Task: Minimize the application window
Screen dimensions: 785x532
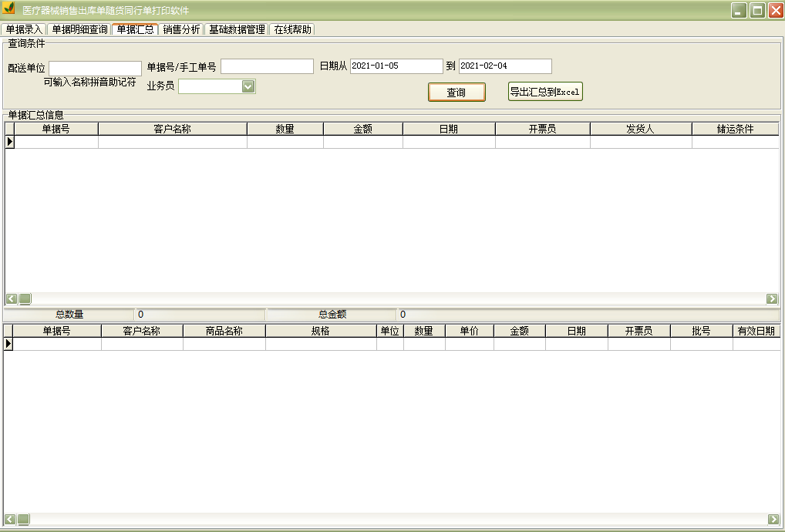Action: [x=739, y=10]
